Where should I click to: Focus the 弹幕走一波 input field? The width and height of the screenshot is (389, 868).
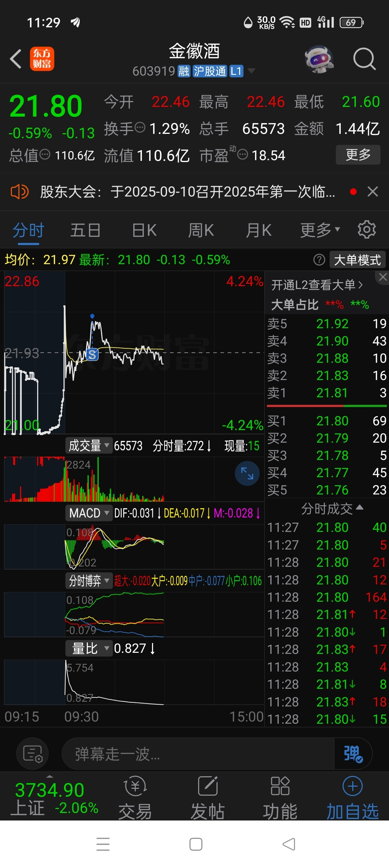coord(198,754)
